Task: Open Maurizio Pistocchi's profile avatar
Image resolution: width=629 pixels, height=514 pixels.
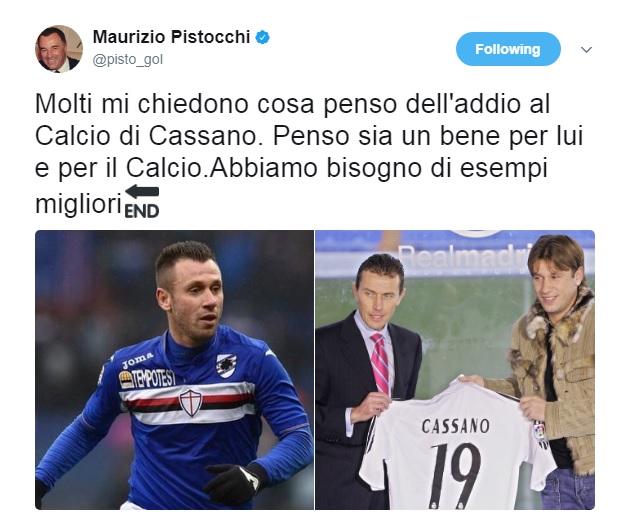Action: (59, 49)
